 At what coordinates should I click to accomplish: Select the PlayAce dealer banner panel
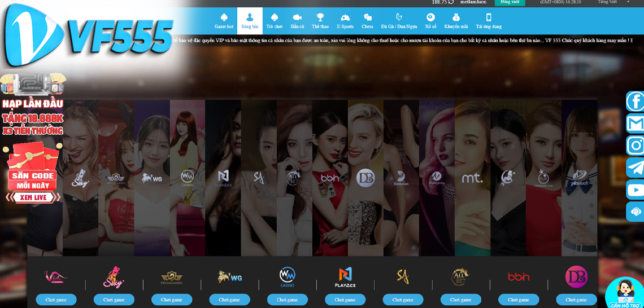(x=223, y=178)
